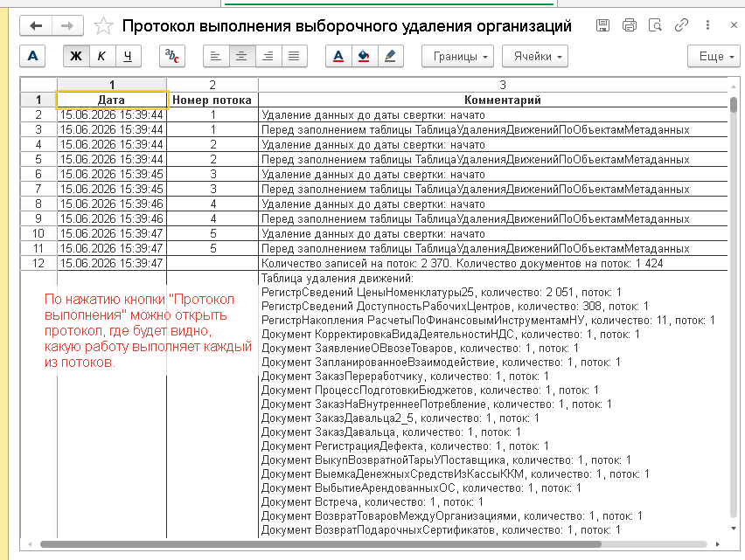Click the vertical scrollbar down arrow
The height and width of the screenshot is (560, 745).
[x=734, y=529]
